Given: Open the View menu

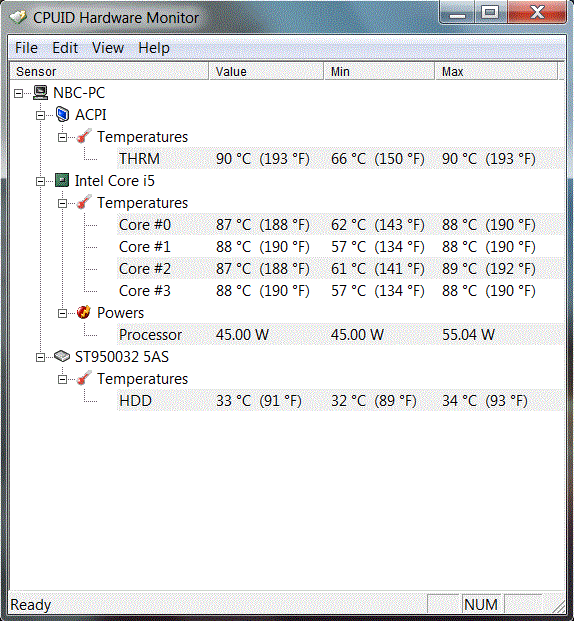Looking at the screenshot, I should tap(108, 48).
